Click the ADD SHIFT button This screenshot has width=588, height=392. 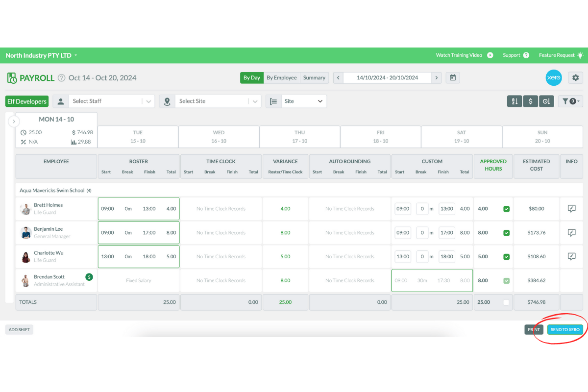(19, 329)
